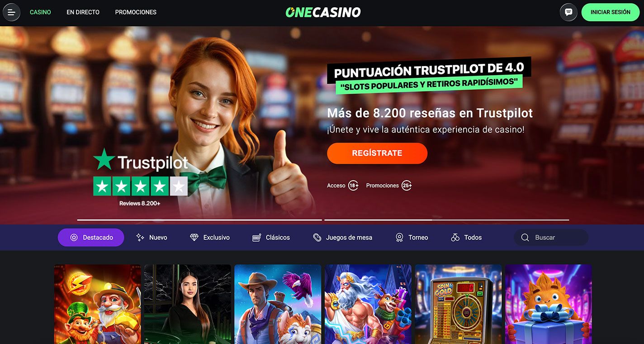Open the Spin Gold machine game thumbnail
The image size is (644, 344).
coord(458,304)
